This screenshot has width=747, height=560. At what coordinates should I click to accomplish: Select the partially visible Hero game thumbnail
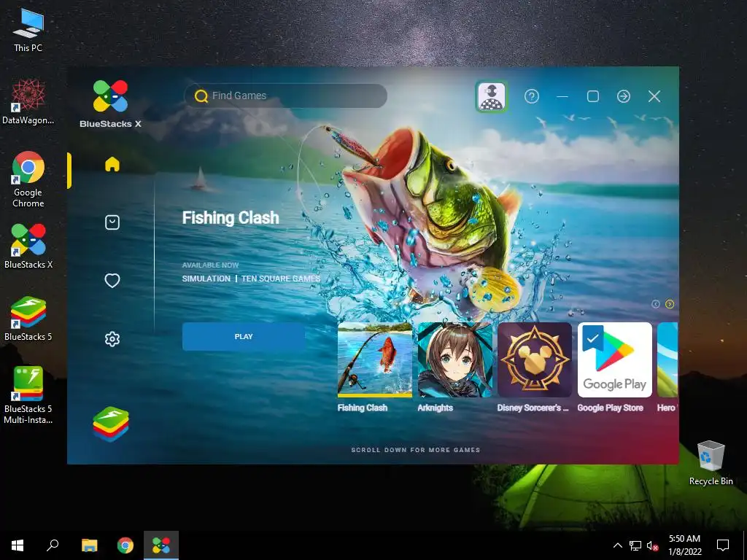[667, 360]
